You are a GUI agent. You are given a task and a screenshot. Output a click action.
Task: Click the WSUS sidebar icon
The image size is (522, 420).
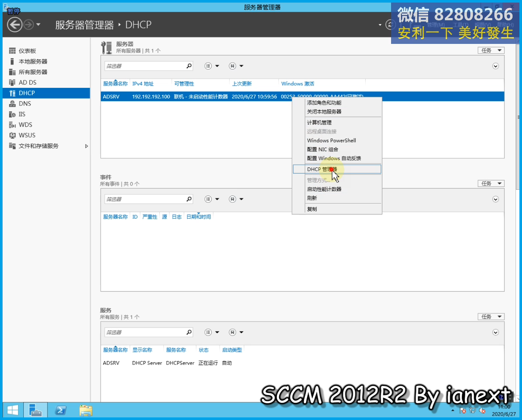(x=12, y=135)
